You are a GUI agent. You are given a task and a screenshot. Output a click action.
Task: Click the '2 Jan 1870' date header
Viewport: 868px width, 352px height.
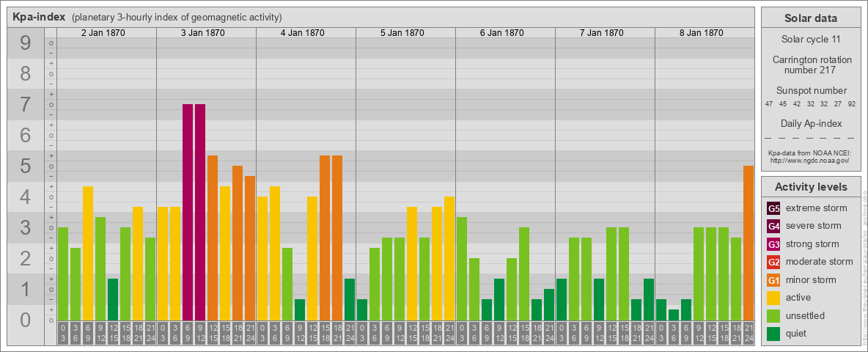103,33
